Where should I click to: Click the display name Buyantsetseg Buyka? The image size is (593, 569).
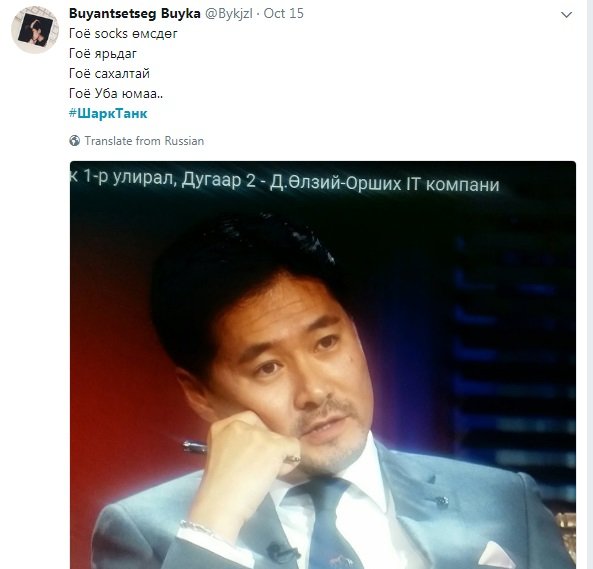135,14
